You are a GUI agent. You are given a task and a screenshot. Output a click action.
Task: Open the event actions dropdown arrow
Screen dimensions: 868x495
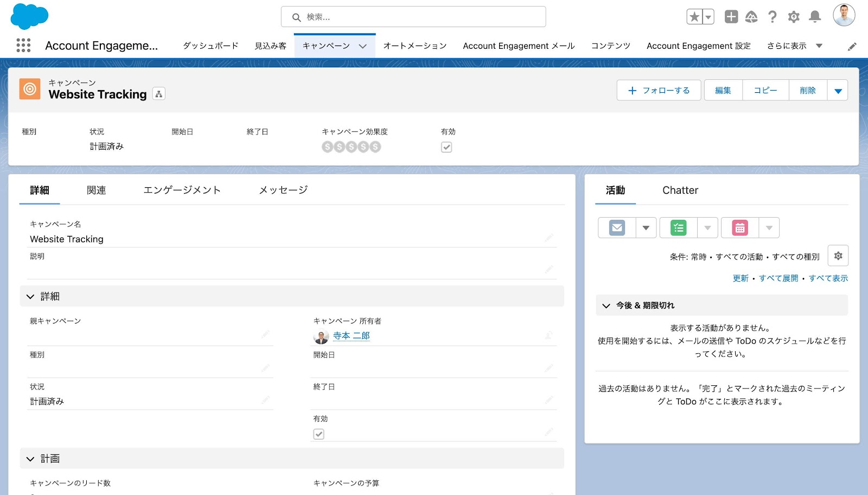(x=769, y=228)
